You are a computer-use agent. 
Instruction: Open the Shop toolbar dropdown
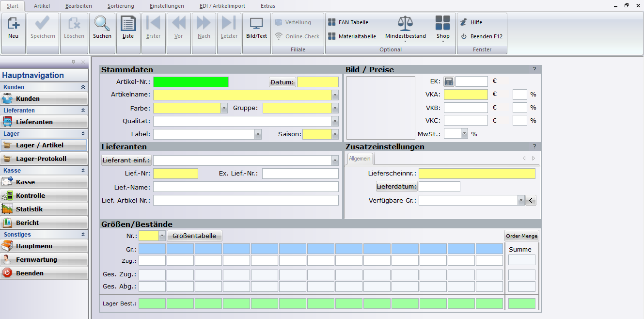click(x=442, y=29)
